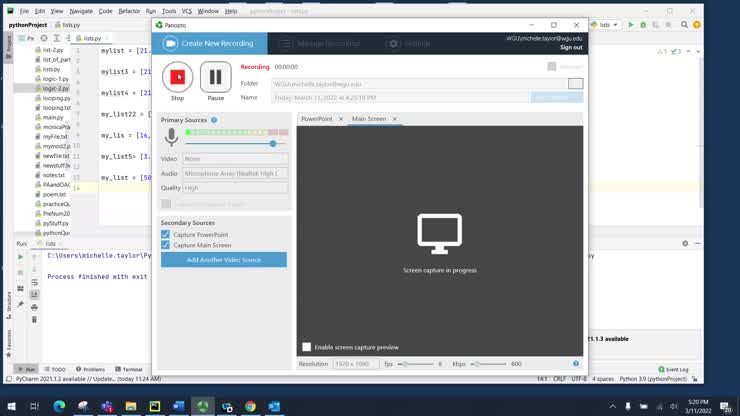Image resolution: width=740 pixels, height=416 pixels.
Task: Uncheck Capture PowerPoint
Action: [166, 234]
